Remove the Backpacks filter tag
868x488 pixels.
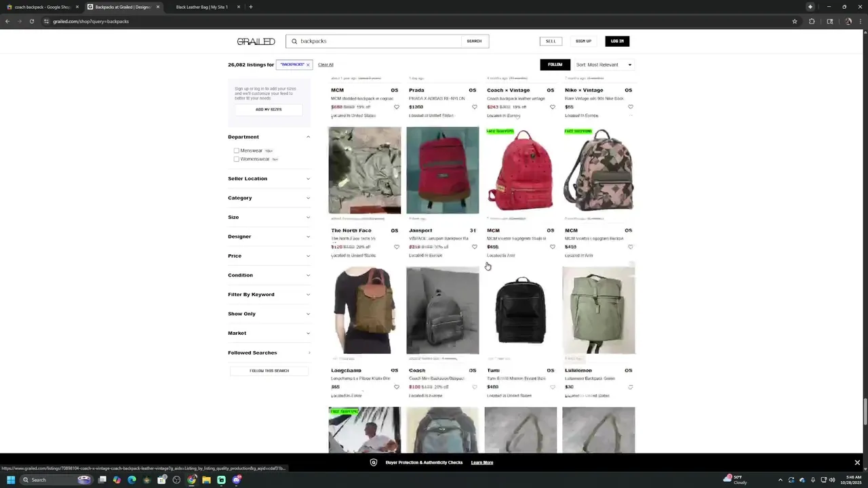click(308, 65)
